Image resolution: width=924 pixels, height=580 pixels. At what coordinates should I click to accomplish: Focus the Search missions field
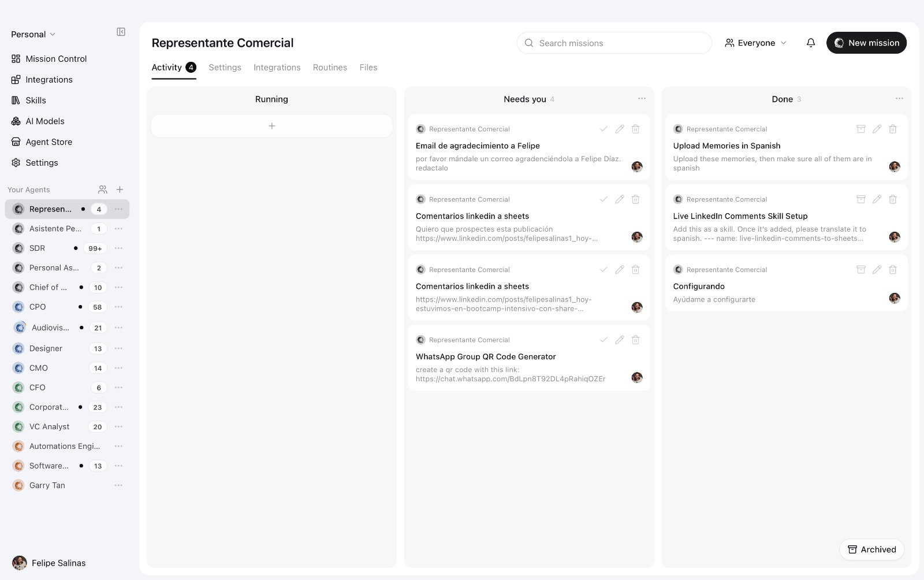pos(614,43)
